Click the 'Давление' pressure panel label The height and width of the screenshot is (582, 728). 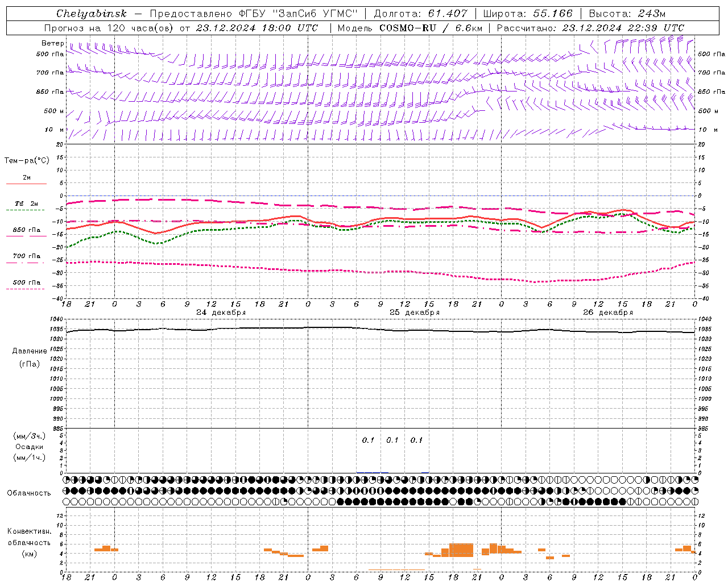coord(30,351)
